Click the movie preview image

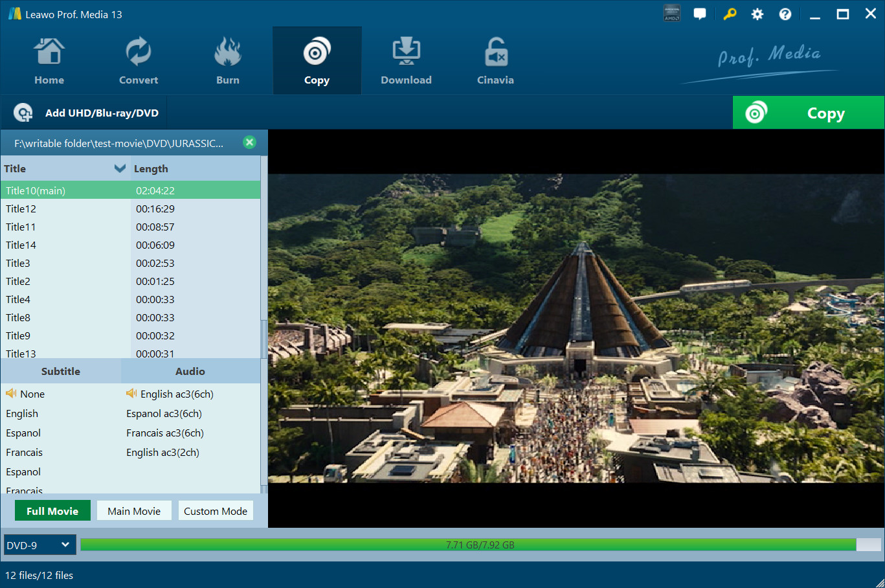576,328
